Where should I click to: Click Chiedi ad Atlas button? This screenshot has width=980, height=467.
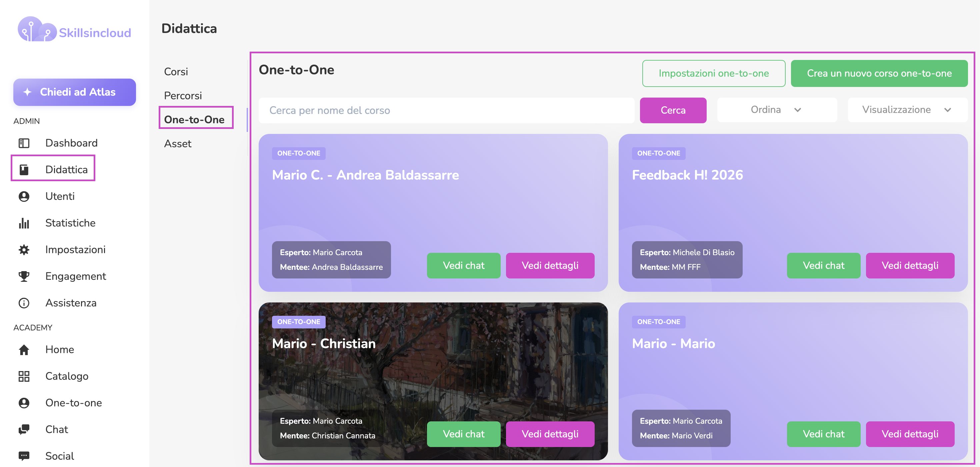[75, 92]
